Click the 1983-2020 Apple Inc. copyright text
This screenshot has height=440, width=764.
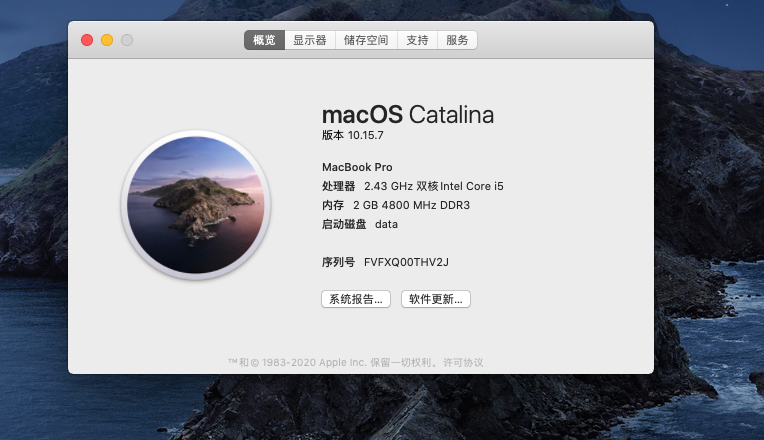tap(314, 363)
